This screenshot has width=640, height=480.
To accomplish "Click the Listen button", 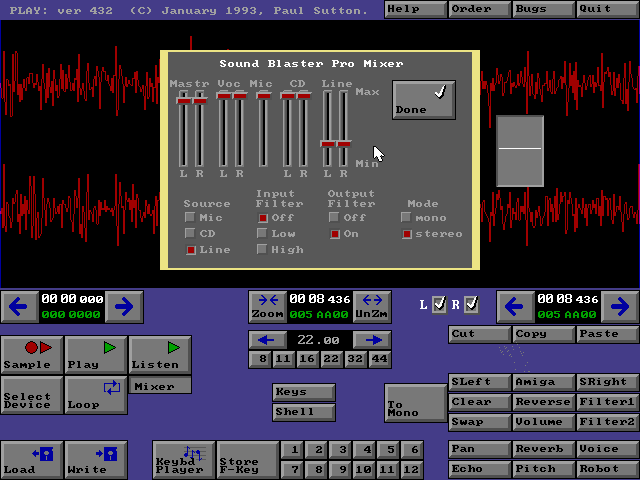I will 160,355.
